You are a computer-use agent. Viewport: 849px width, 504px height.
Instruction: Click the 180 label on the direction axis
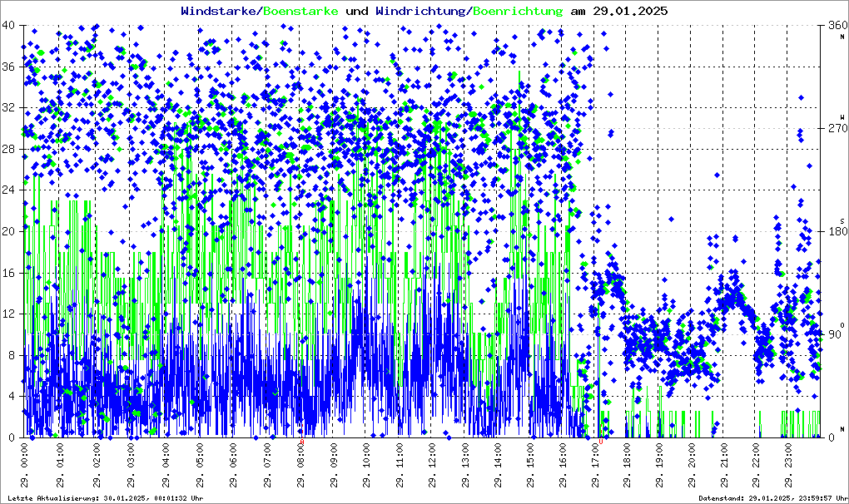[x=838, y=231]
